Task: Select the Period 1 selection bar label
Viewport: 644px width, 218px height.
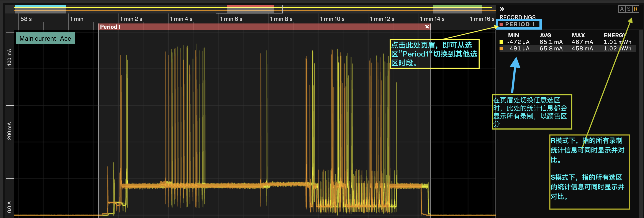Action: click(x=110, y=27)
